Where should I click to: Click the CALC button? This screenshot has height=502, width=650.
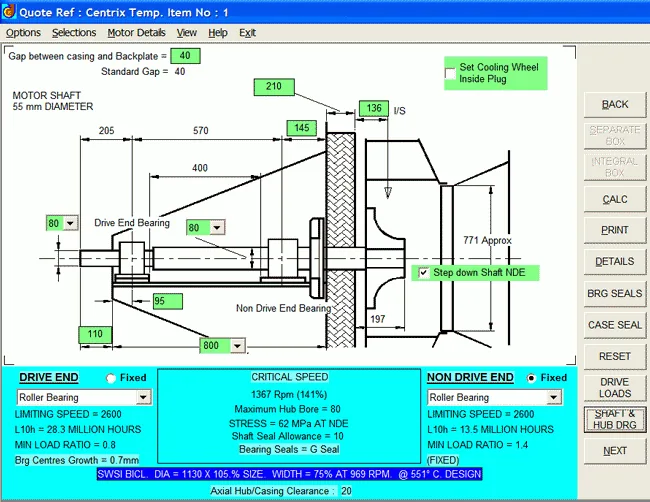tap(615, 199)
